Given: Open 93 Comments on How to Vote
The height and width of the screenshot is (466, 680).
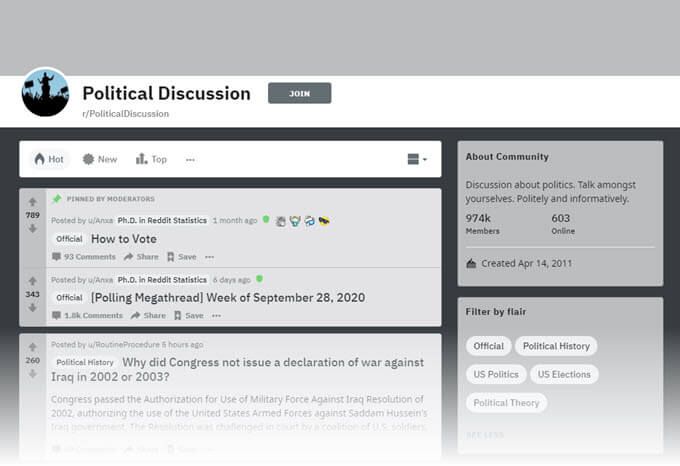Looking at the screenshot, I should (x=84, y=257).
